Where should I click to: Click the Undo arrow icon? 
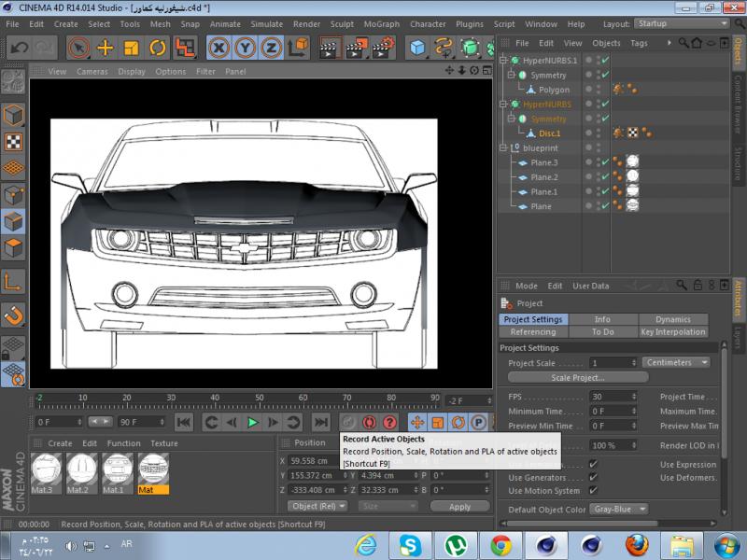(20, 48)
